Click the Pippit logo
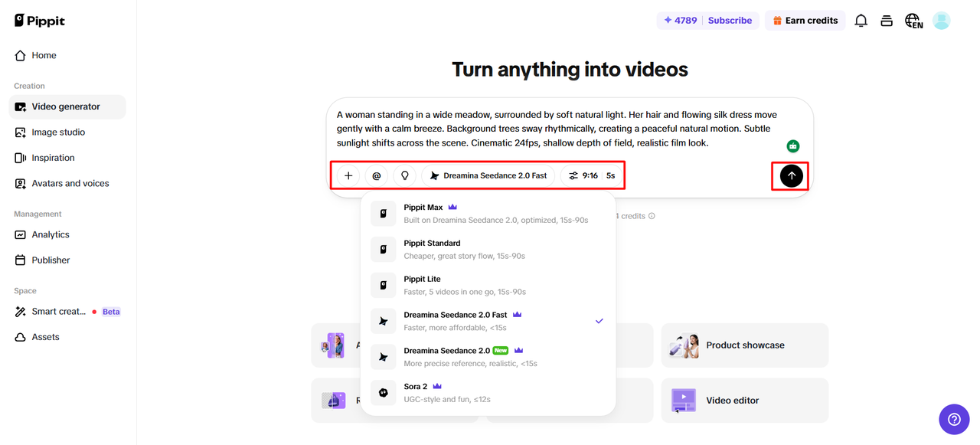 click(40, 21)
